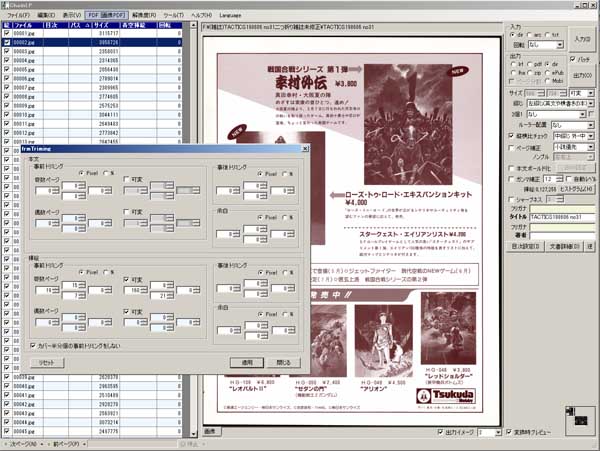Click the 適用 button in trimming dialog
Screen dimensions: 600x451
[247, 362]
